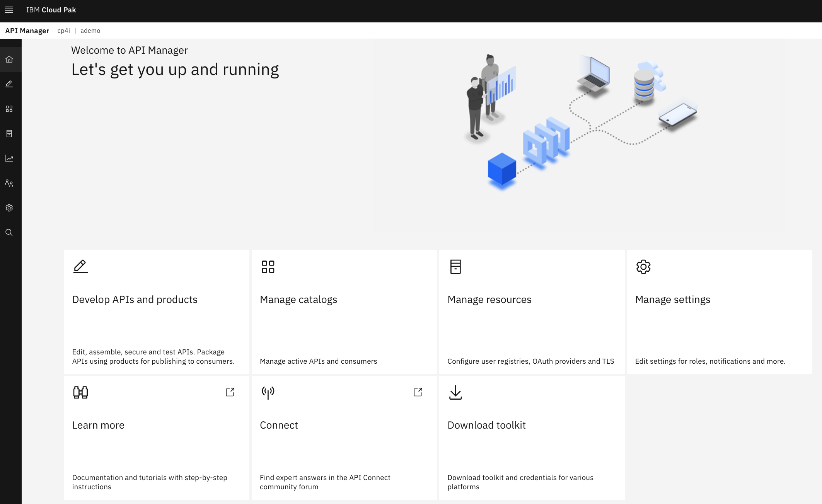Open the Resources icon in the sidebar
Screen dimensions: 822x504
(9, 133)
